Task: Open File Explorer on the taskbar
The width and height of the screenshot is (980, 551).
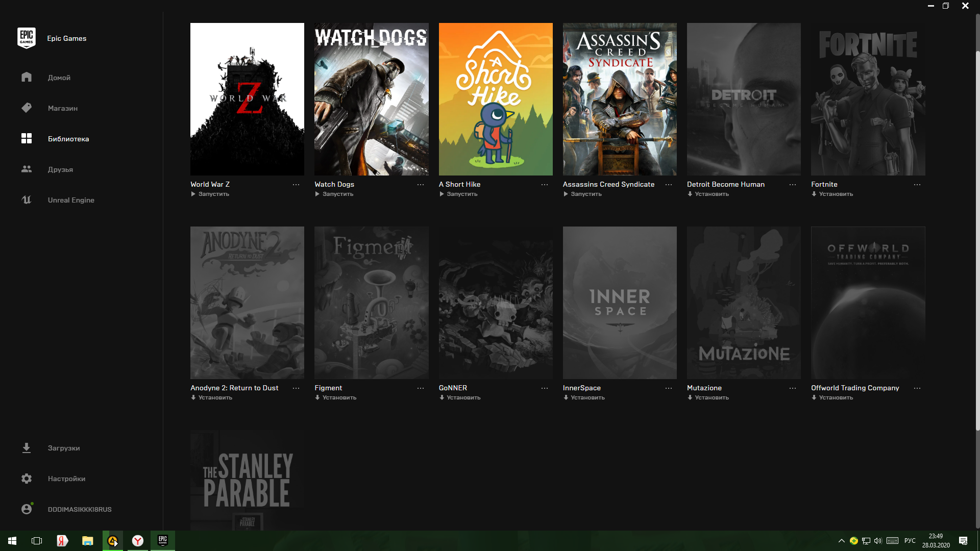Action: 88,541
